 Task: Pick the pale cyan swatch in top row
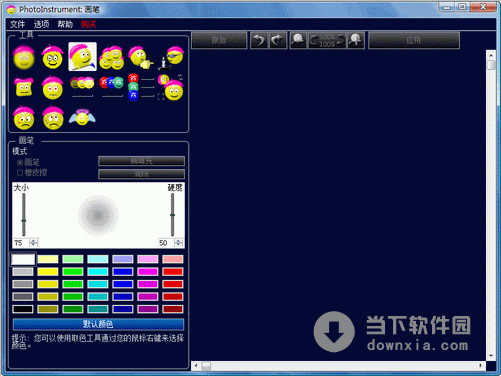[98, 259]
